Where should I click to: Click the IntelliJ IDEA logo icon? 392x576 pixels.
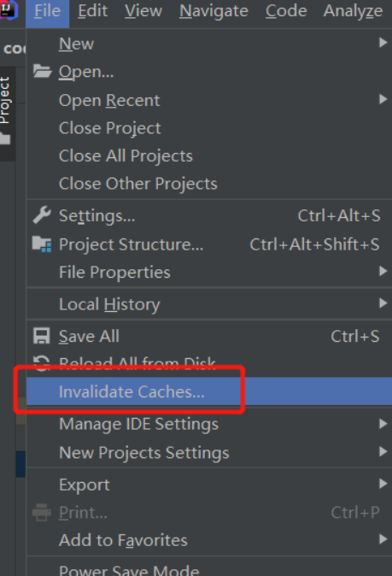(x=9, y=9)
